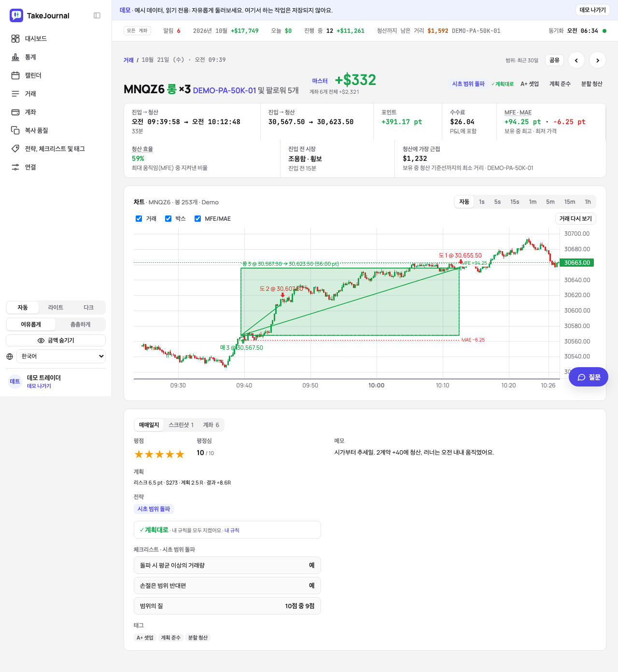Open the 한국어 language dropdown
Image resolution: width=618 pixels, height=672 pixels.
(x=61, y=356)
